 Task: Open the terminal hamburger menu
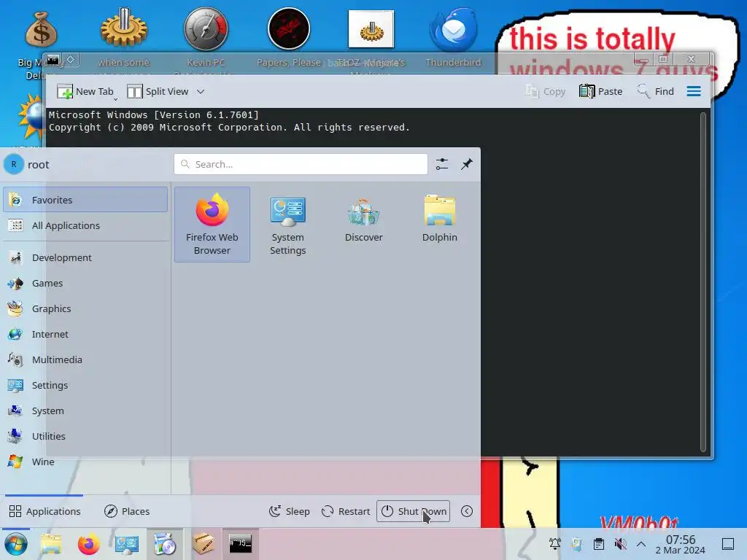coord(694,91)
